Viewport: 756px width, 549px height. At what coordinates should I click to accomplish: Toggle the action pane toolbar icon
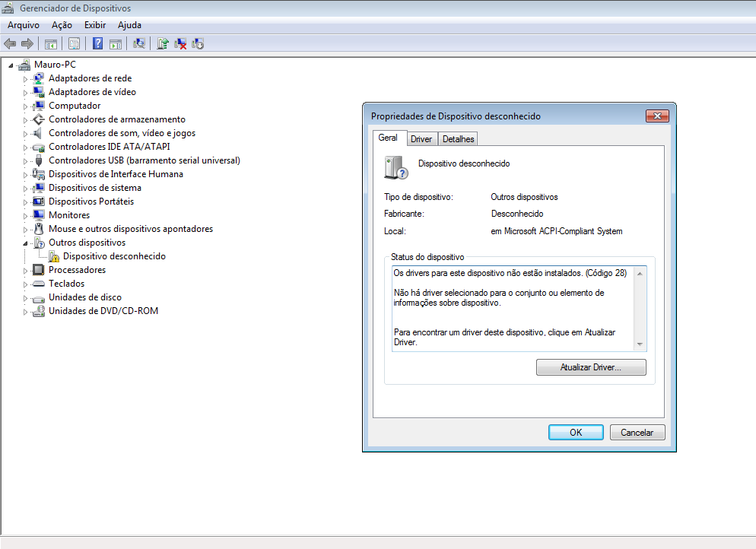pyautogui.click(x=116, y=44)
